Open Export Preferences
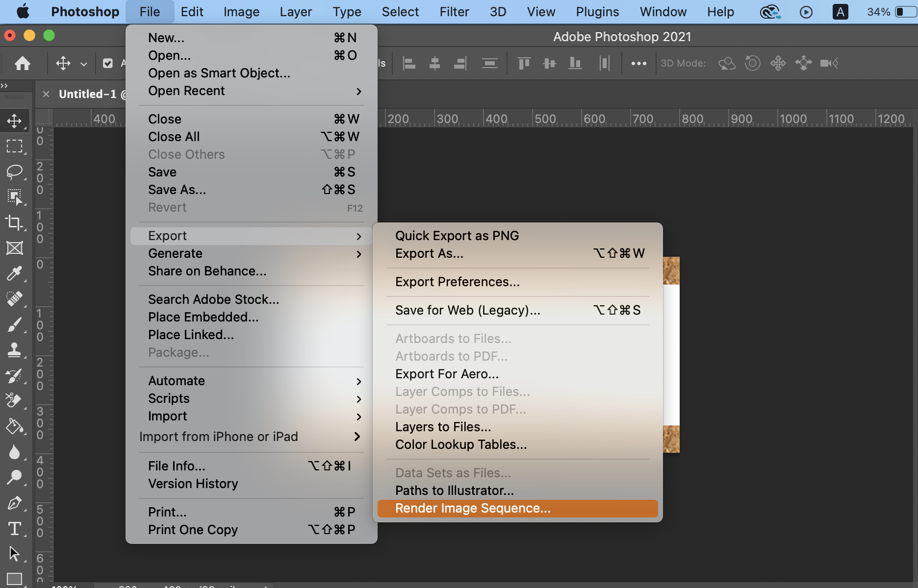 pyautogui.click(x=457, y=282)
